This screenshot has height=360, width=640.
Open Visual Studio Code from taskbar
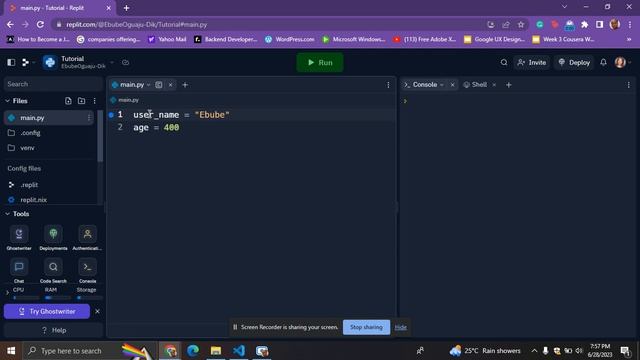pos(239,351)
